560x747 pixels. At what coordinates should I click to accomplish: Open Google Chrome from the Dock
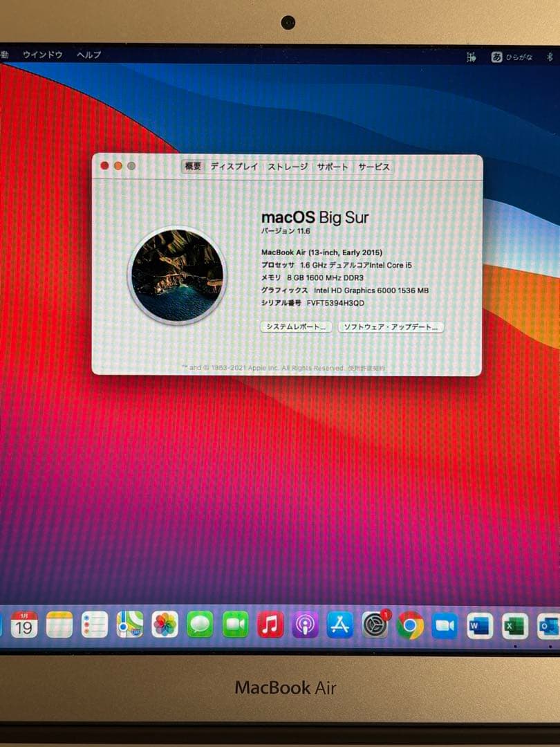coord(410,627)
